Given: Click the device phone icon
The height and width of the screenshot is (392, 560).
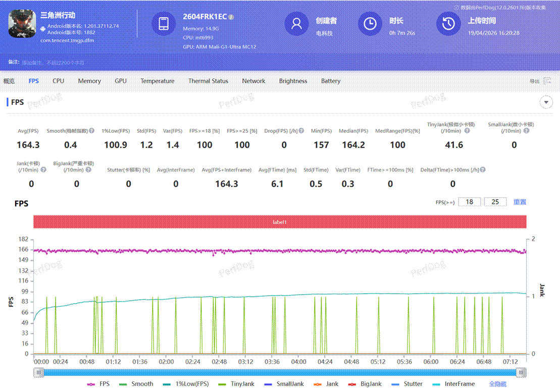Looking at the screenshot, I should coord(164,24).
